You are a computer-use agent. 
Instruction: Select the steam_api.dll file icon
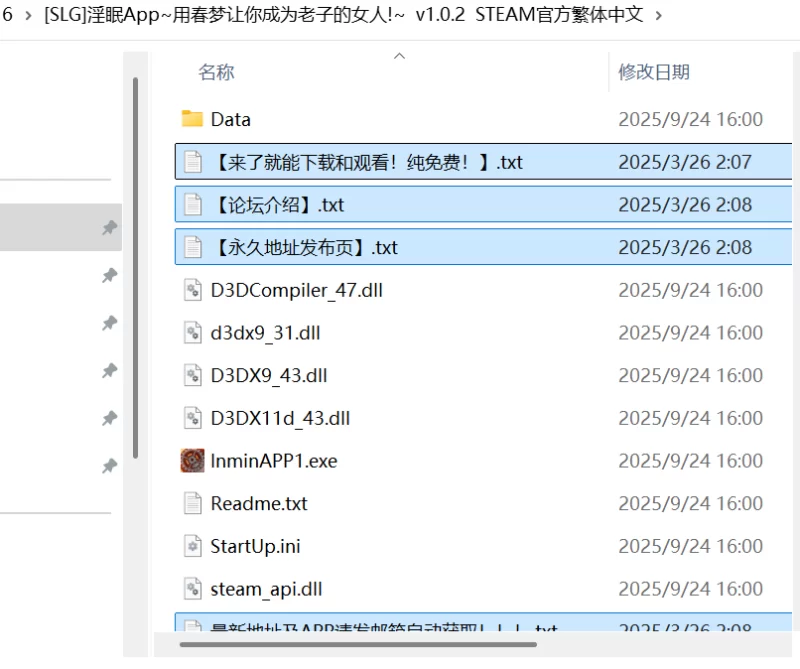pyautogui.click(x=192, y=588)
